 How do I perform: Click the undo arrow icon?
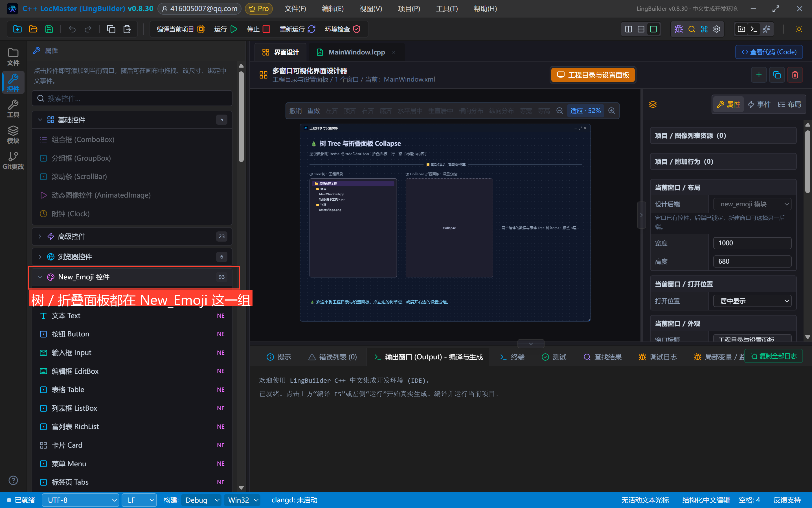point(72,29)
